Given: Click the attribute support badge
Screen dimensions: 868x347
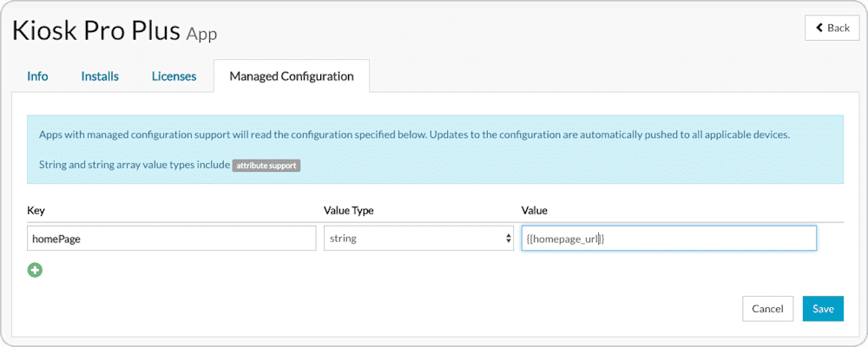Looking at the screenshot, I should 266,165.
